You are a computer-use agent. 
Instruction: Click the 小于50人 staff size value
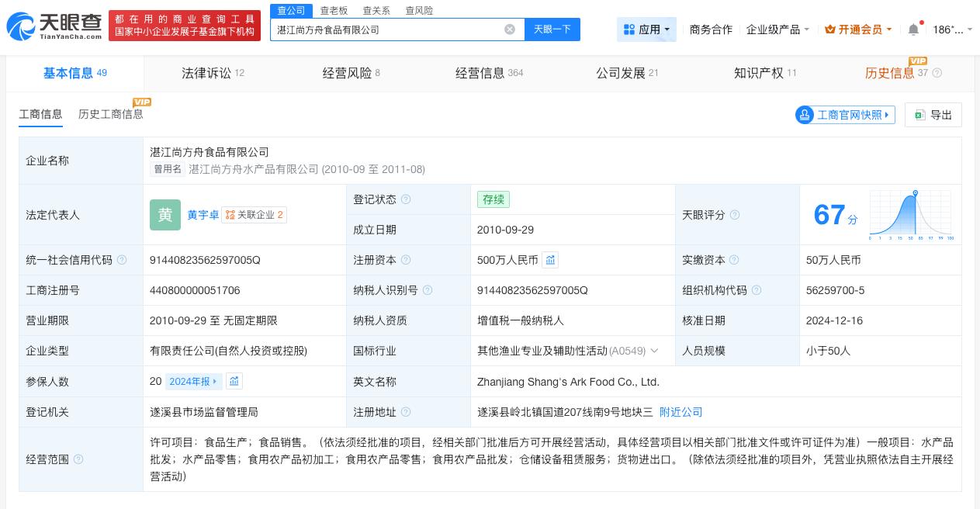[x=828, y=351]
